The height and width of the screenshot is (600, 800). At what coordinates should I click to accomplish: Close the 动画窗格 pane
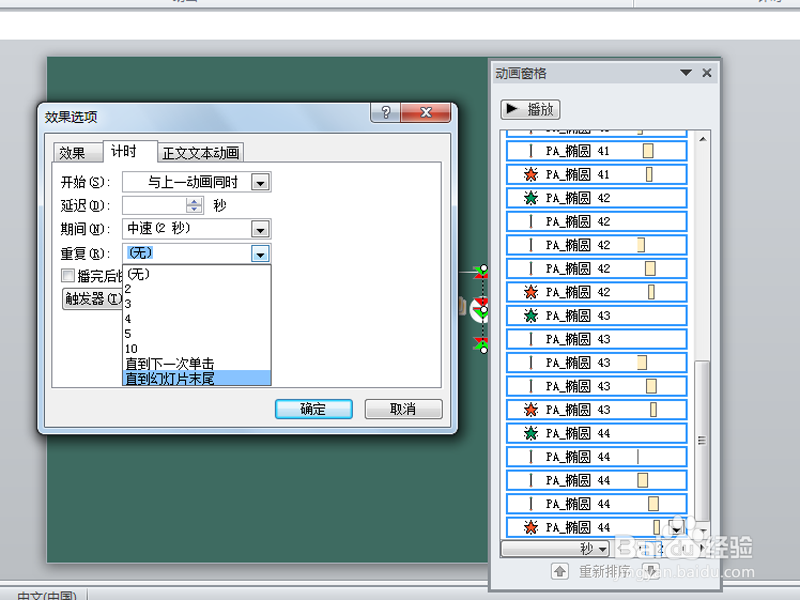[707, 73]
